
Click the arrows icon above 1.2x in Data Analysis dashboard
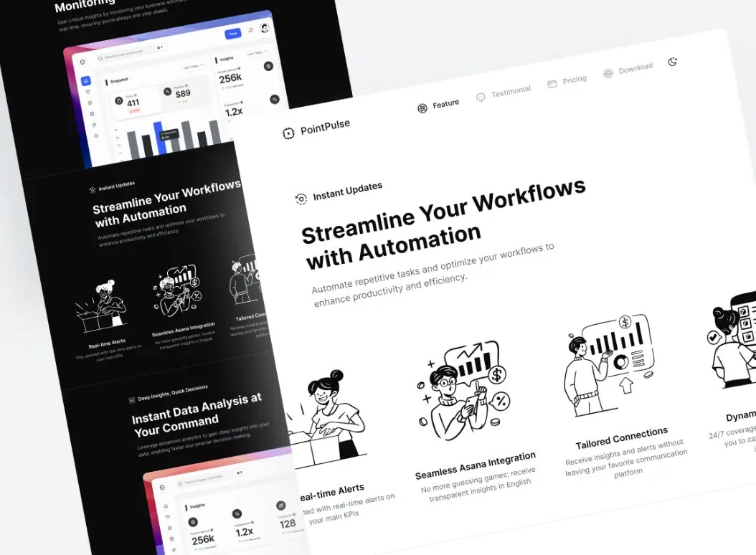click(237, 514)
